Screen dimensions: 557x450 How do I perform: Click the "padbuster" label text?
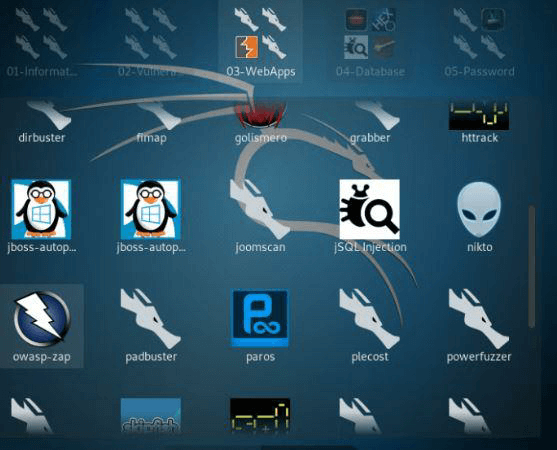click(151, 357)
